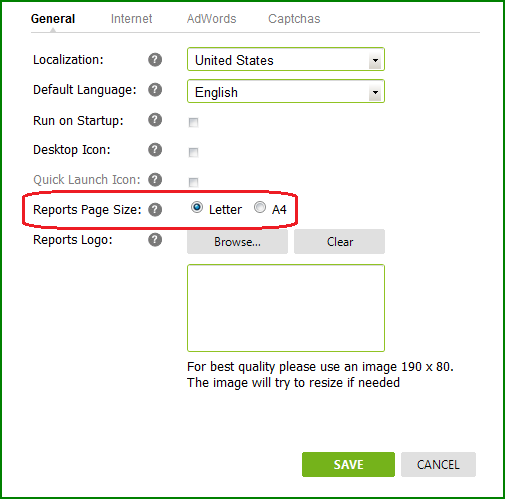Expand the Localization dropdown showing United States
Image resolution: width=505 pixels, height=499 pixels.
coord(286,59)
